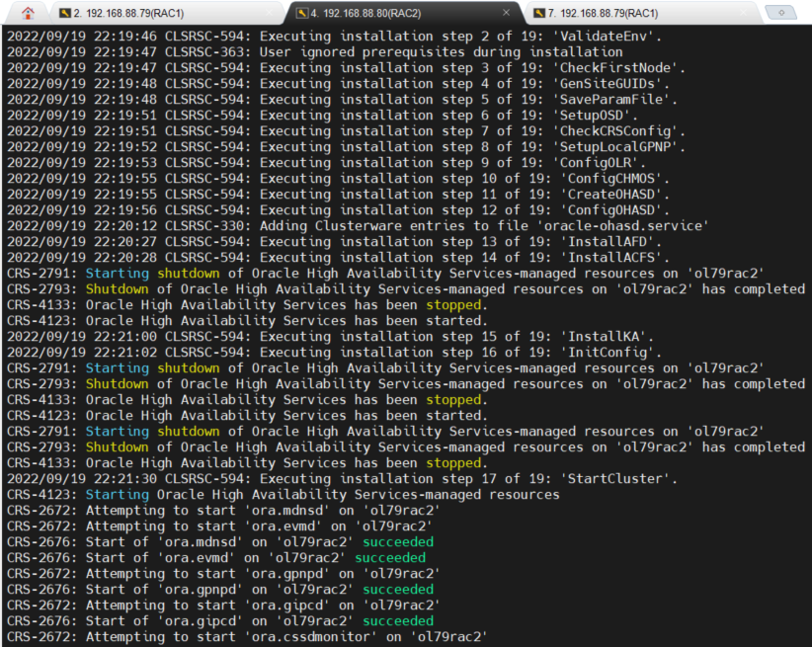
Task: Click the Attempting to start 'ora.mdnsd' line
Action: [x=223, y=511]
